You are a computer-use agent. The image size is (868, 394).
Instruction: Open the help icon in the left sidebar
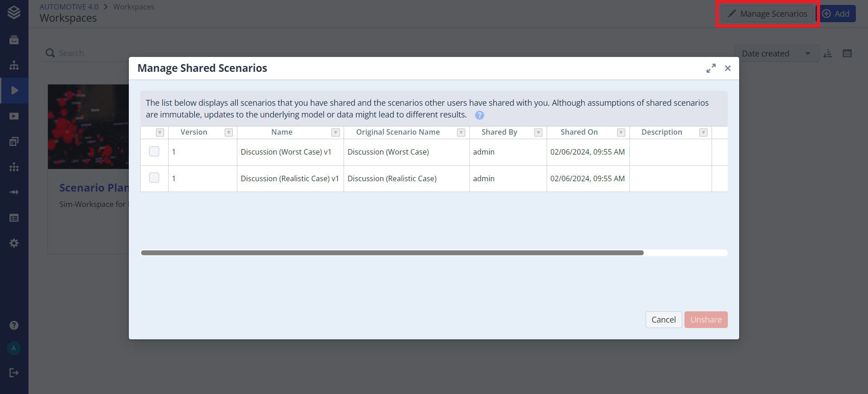click(x=14, y=325)
